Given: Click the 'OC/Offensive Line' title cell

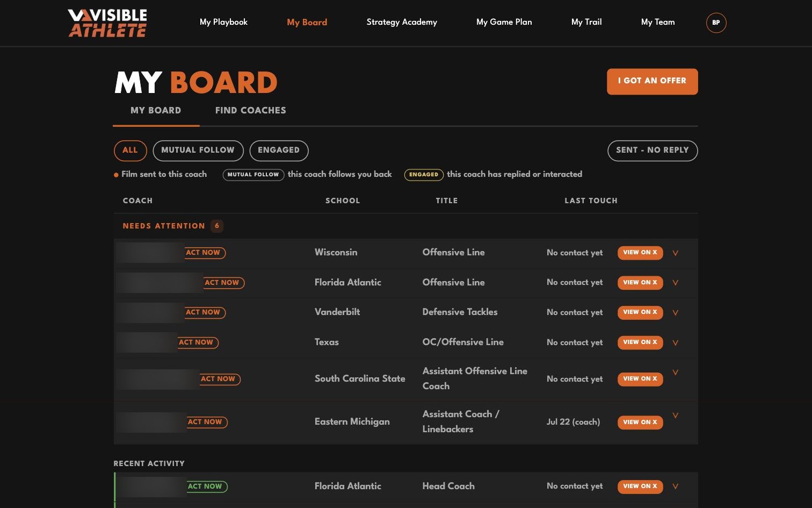Looking at the screenshot, I should tap(463, 342).
